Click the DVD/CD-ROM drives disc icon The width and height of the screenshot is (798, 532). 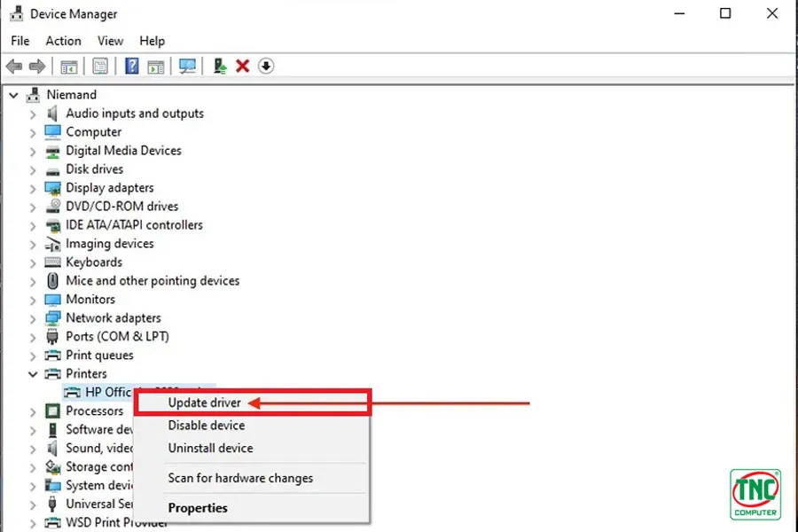tap(53, 207)
